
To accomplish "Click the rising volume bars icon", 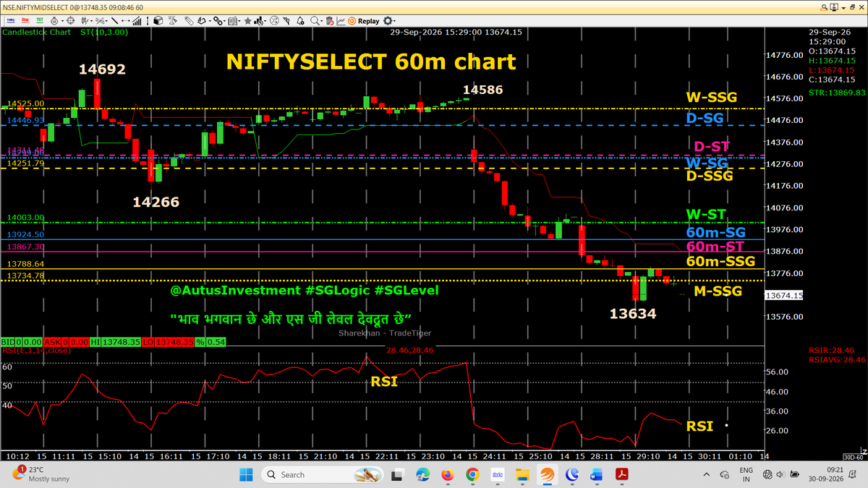I will (137, 21).
